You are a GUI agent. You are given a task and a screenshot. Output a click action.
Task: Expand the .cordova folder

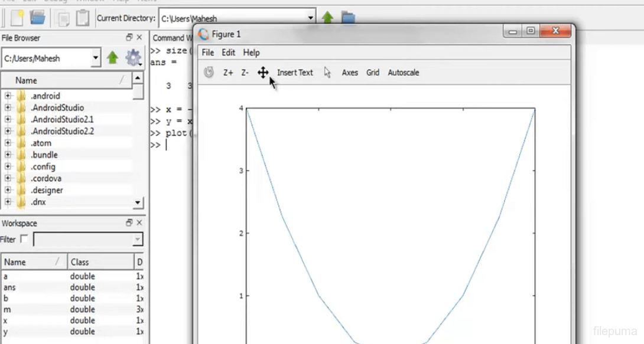coord(8,178)
